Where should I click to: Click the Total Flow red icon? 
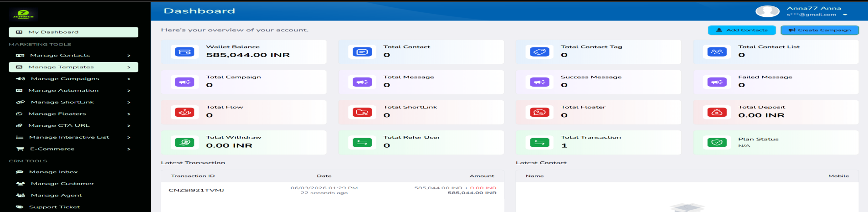185,112
